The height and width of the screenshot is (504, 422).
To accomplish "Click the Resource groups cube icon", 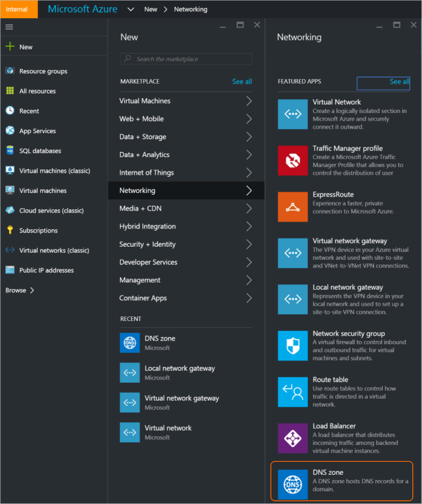I will coord(10,71).
